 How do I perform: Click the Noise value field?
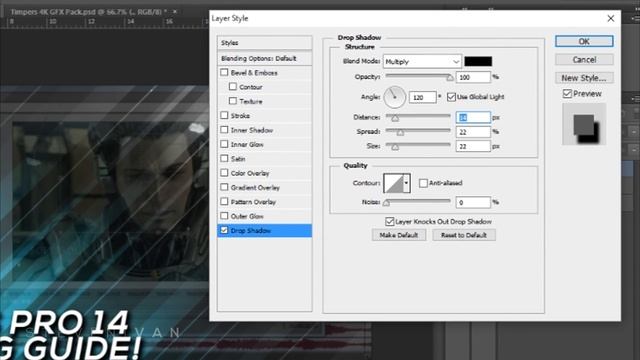click(473, 202)
